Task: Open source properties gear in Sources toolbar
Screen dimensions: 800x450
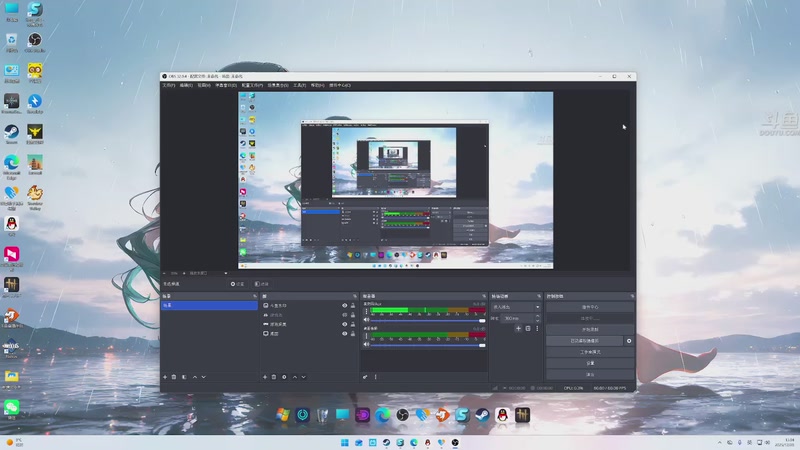Action: [x=284, y=377]
